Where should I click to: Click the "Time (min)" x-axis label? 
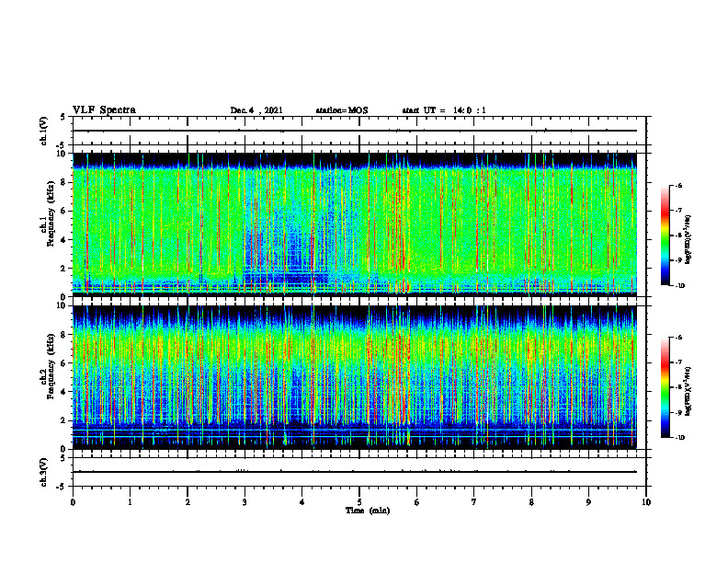click(368, 511)
